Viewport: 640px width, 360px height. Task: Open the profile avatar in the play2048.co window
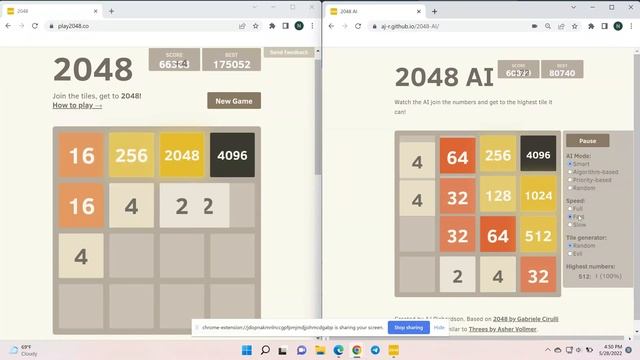(x=299, y=26)
